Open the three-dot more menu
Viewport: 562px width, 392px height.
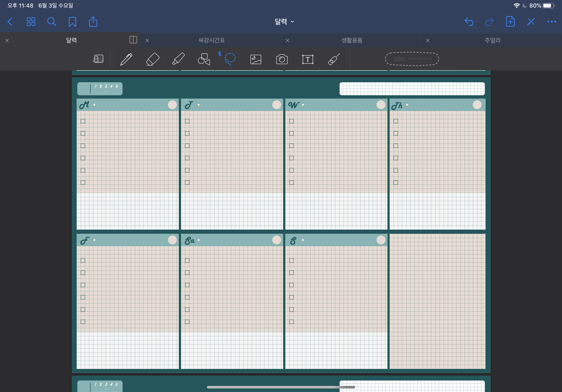coord(552,22)
